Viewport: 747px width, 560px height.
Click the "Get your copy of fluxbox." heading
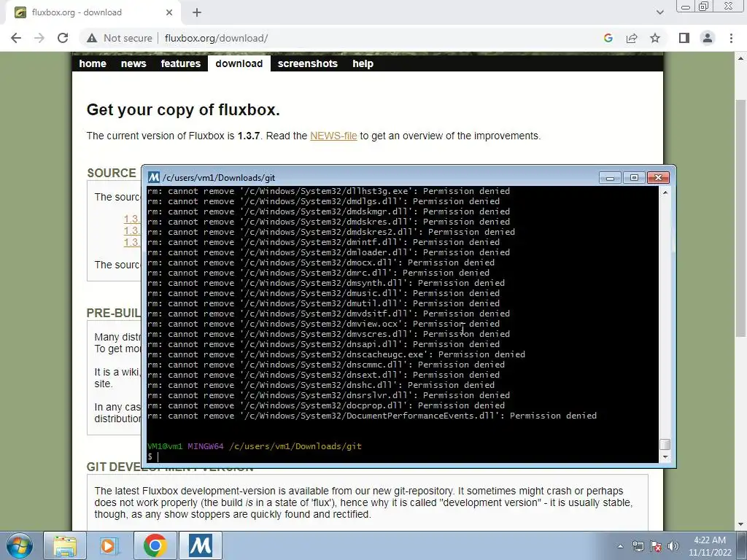coord(183,110)
